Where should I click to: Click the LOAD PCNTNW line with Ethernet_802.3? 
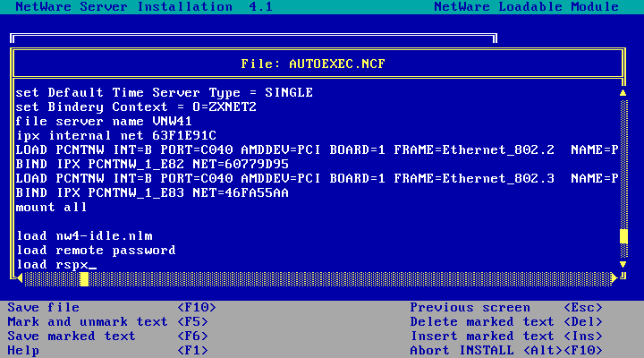[317, 178]
